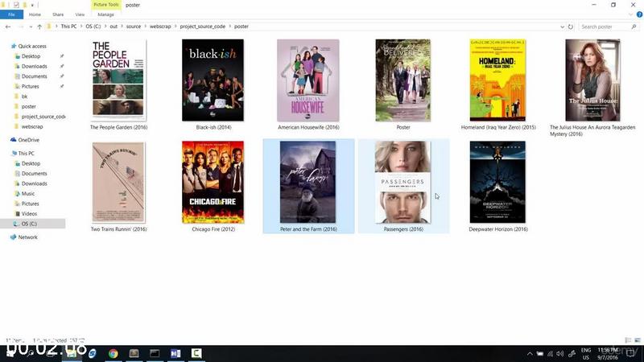Go up one folder level arrow
The height and width of the screenshot is (362, 644).
click(39, 27)
